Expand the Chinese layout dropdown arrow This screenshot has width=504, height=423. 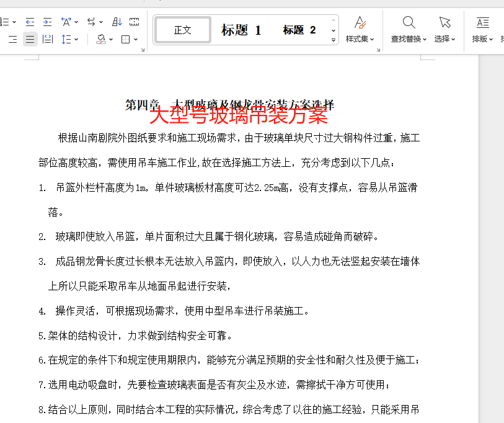click(76, 22)
